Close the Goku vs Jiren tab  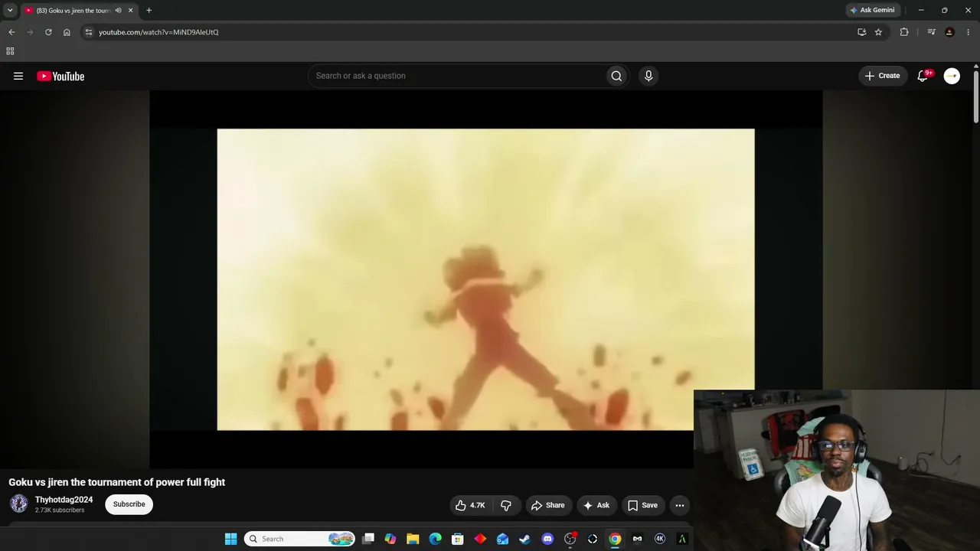coord(130,11)
